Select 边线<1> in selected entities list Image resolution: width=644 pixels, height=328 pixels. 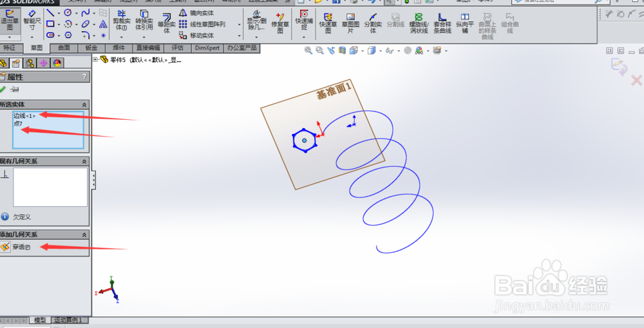tap(24, 116)
